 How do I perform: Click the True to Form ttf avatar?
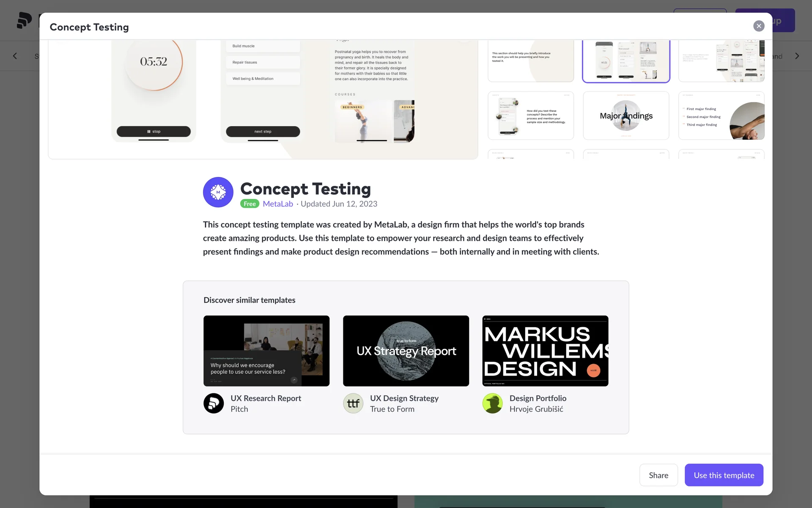click(x=353, y=403)
